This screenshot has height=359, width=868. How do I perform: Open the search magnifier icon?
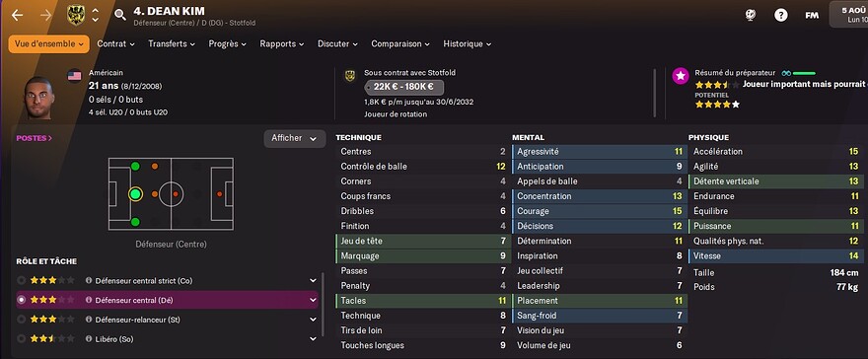[x=120, y=15]
